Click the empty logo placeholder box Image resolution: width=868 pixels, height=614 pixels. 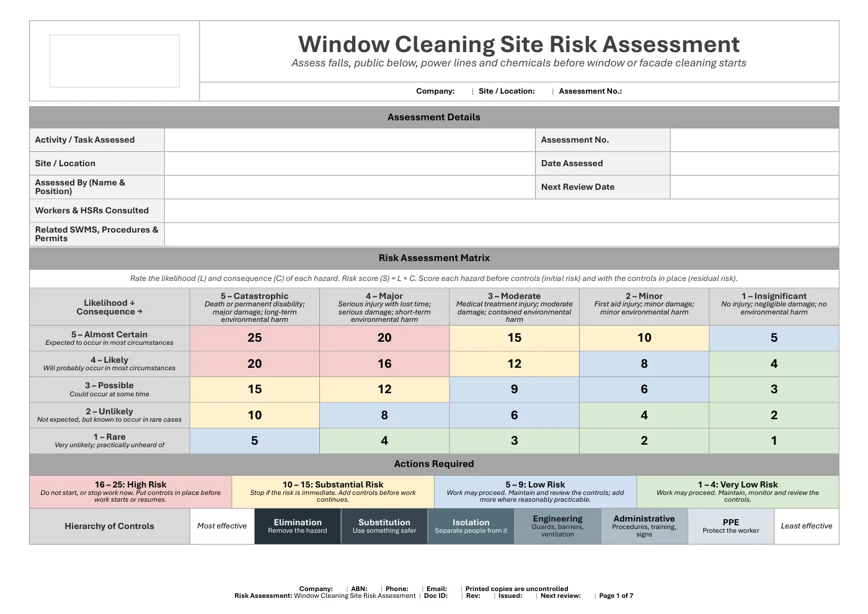[115, 61]
